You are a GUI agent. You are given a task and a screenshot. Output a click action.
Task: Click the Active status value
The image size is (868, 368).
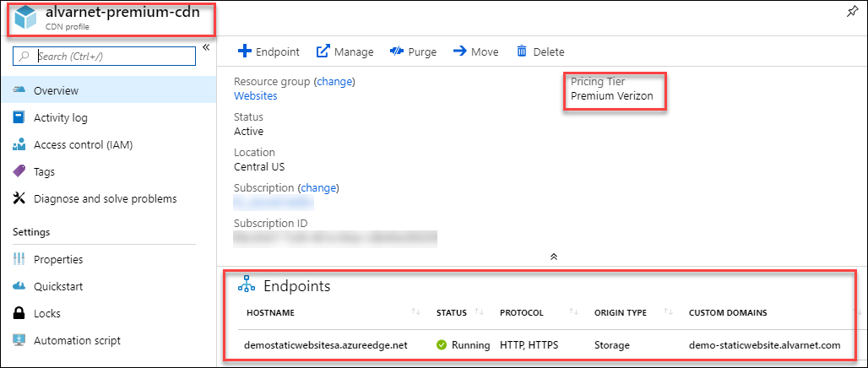click(x=248, y=131)
